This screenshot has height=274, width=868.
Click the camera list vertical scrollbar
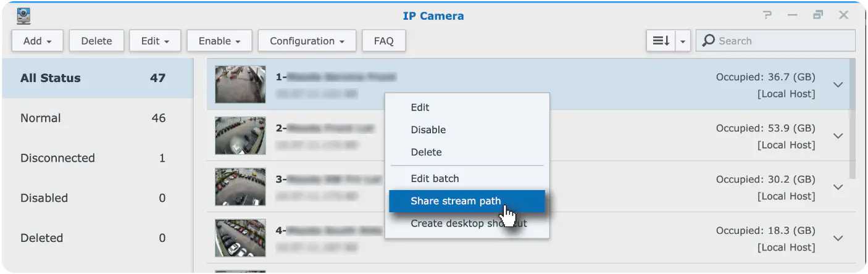point(853,118)
